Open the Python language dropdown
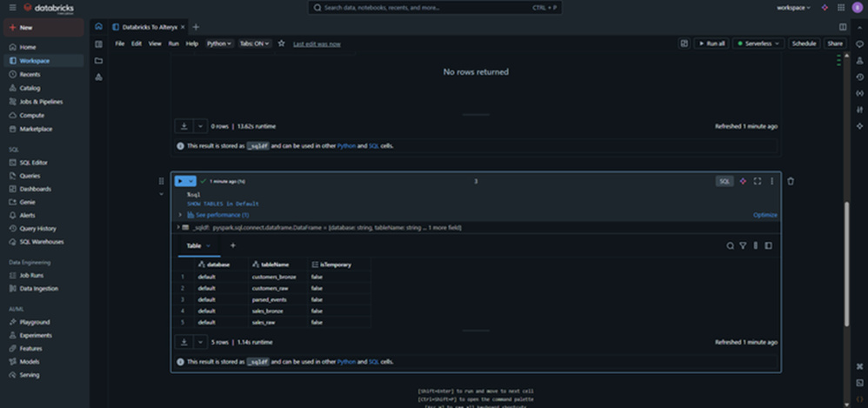Screen dimensions: 868x408 pos(220,43)
